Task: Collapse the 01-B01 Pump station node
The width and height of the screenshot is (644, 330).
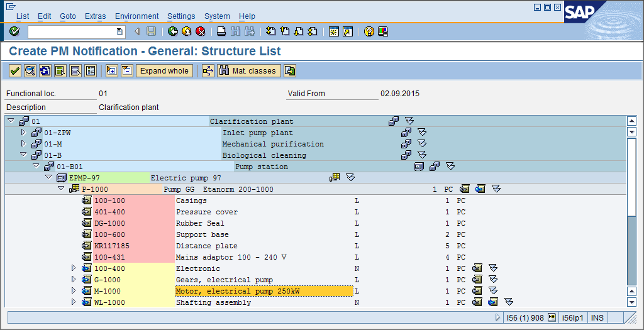Action: 36,166
